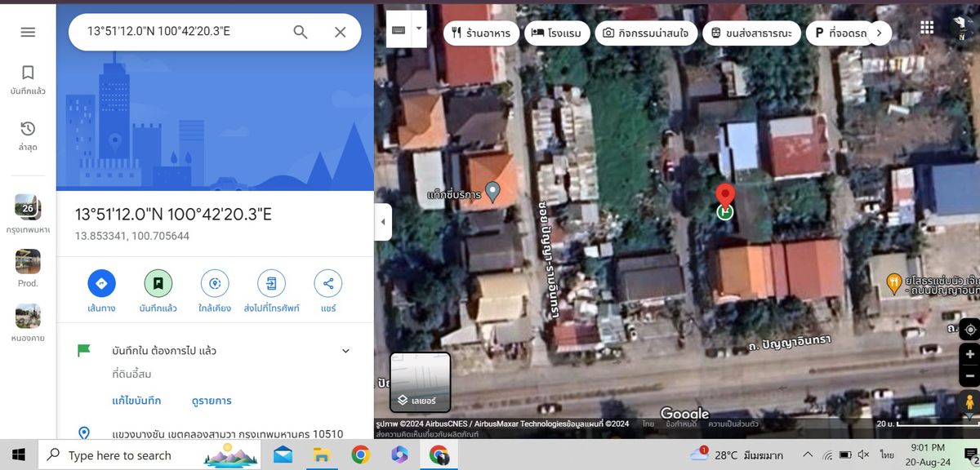Open the Saved (บันทึกแล้ว) sidebar item

[28, 80]
